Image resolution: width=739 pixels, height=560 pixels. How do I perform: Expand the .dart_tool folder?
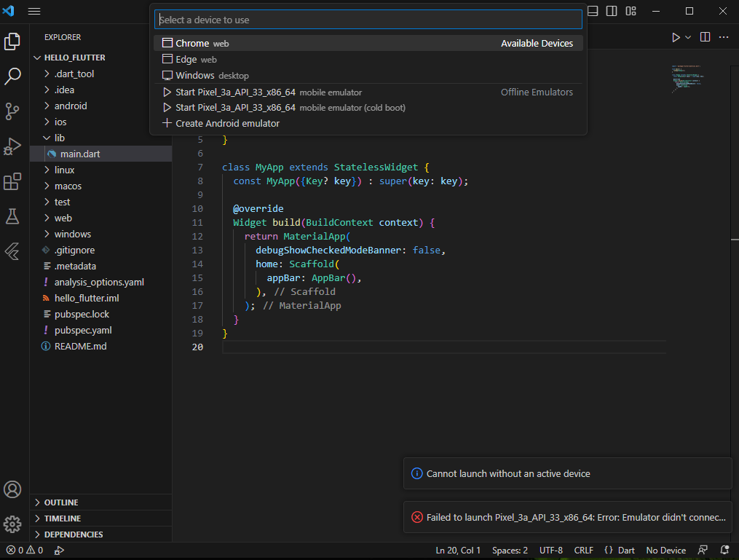pyautogui.click(x=101, y=74)
